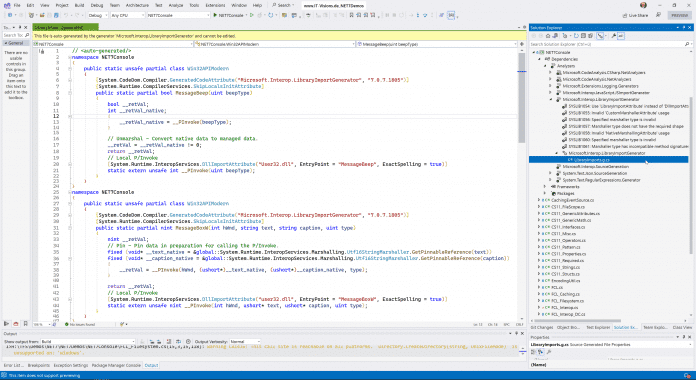Select CachingEventSource.cs file in Solution Explorer
The width and height of the screenshot is (696, 380).
tap(572, 200)
